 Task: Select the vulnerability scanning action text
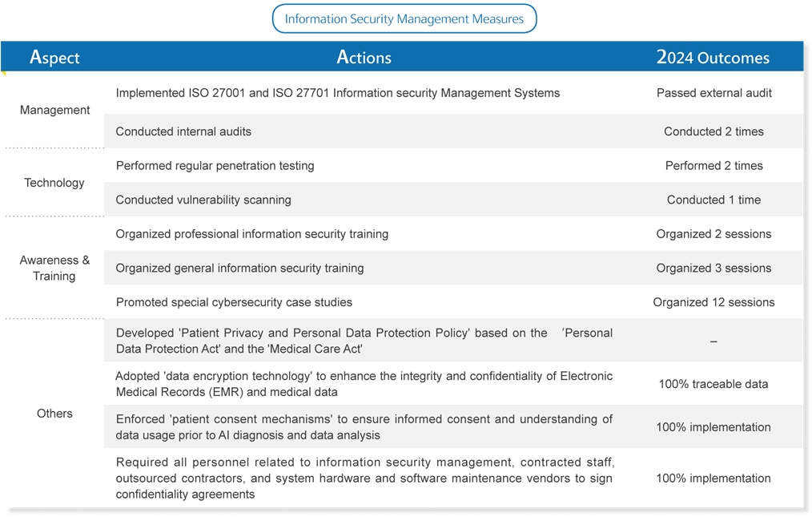[203, 200]
